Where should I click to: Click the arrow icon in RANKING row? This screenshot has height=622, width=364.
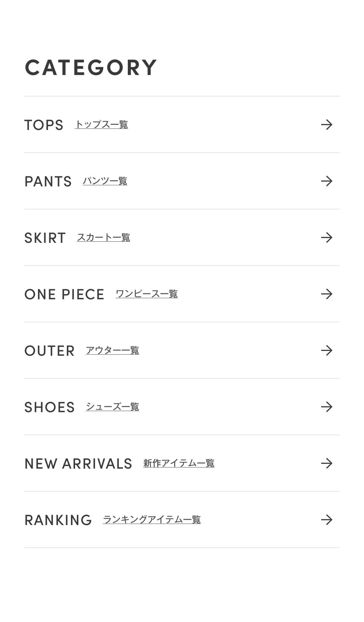(x=326, y=520)
